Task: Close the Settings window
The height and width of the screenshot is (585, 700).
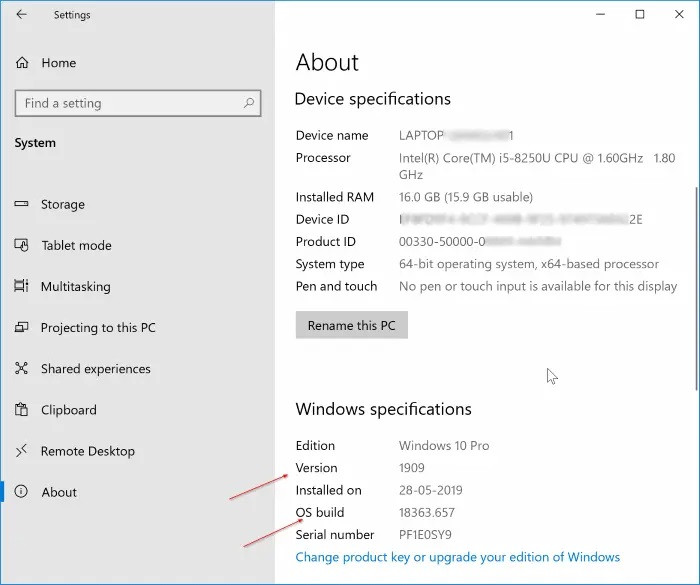Action: [679, 14]
